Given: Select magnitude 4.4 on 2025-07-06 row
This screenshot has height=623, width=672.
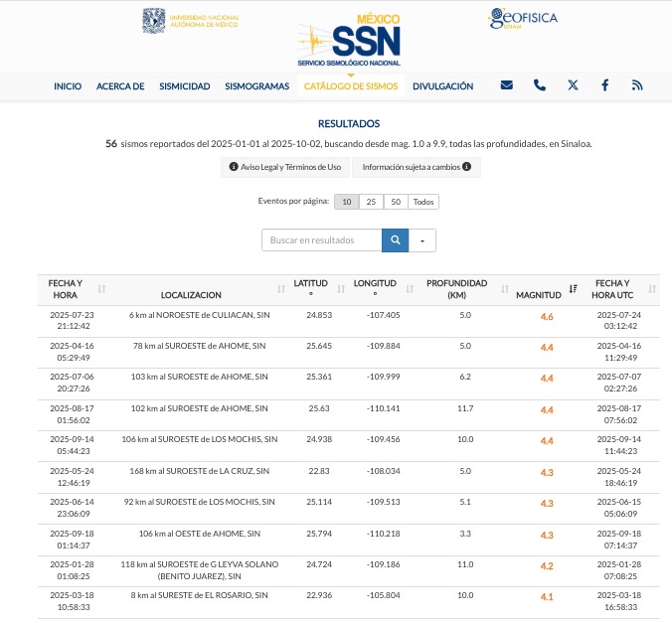Looking at the screenshot, I should (547, 379).
